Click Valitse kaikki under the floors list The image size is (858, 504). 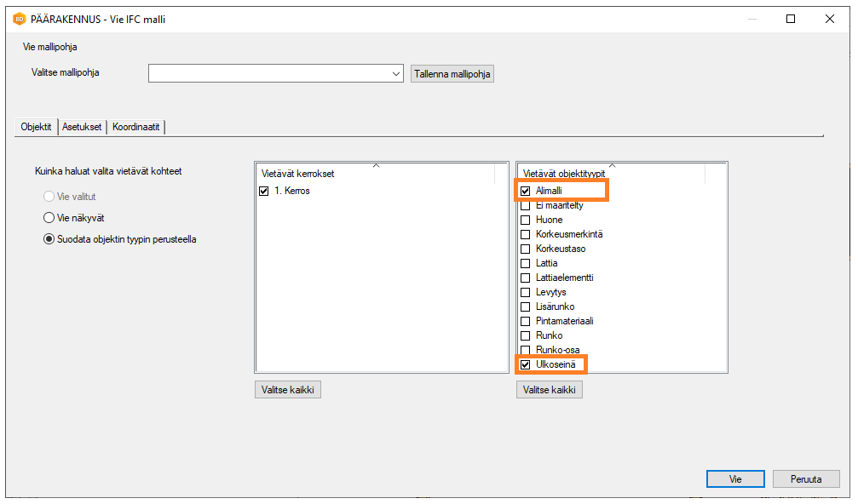pos(288,390)
